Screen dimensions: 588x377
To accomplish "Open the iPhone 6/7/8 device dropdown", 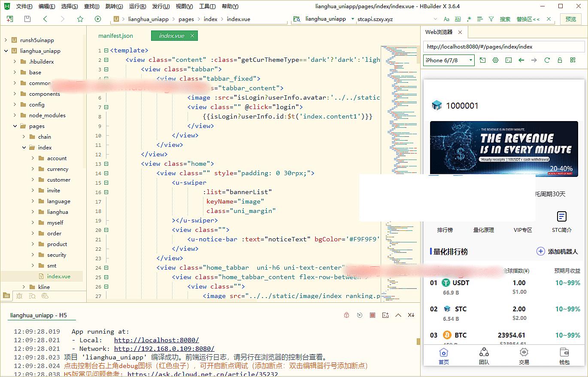I will (449, 61).
